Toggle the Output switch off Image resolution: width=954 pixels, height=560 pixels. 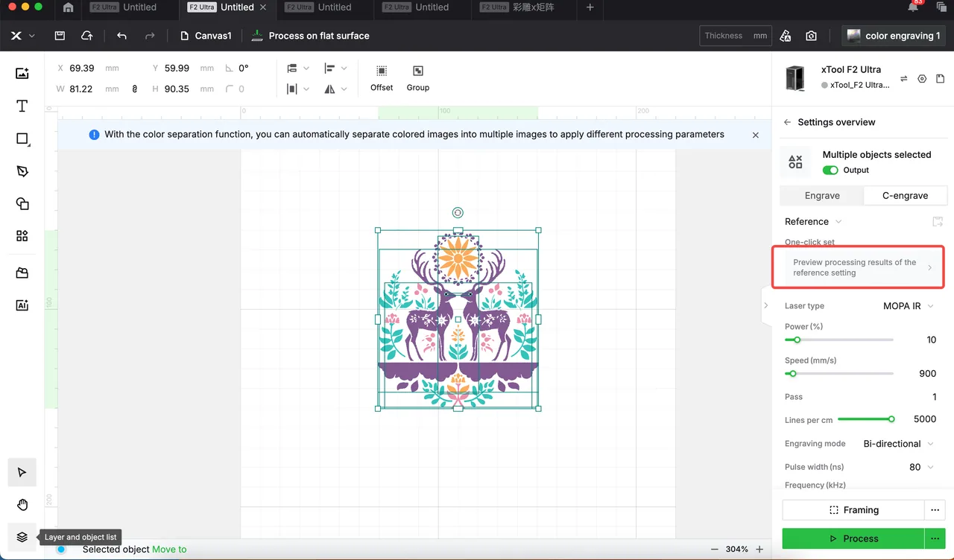tap(830, 170)
